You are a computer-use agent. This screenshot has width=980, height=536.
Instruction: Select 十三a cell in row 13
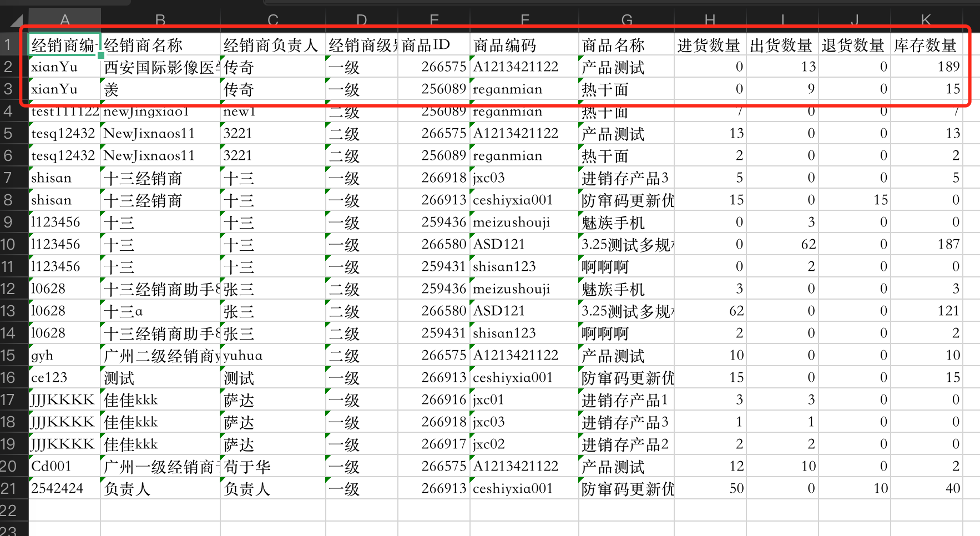click(160, 311)
